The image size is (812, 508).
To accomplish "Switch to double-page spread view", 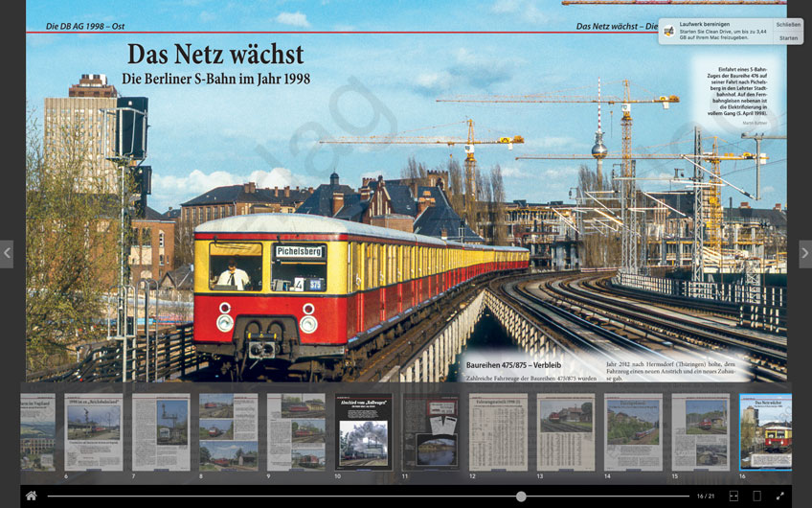I will pos(733,496).
